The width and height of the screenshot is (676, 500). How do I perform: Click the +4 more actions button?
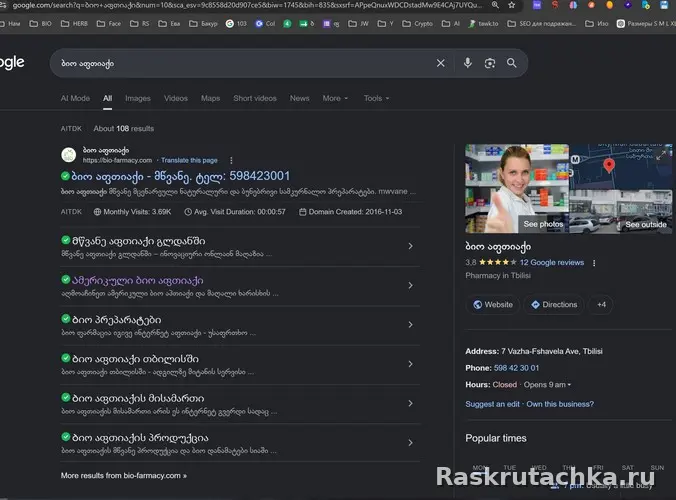point(601,305)
